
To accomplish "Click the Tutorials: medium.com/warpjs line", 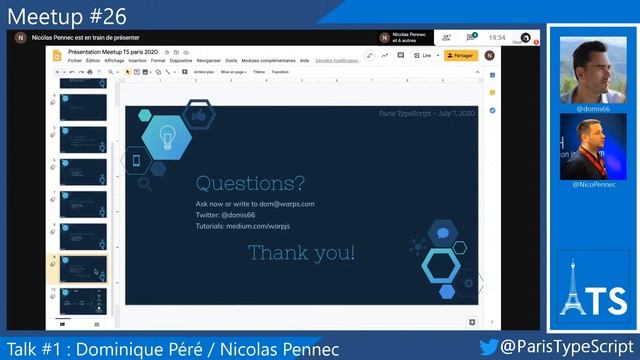I will tap(242, 226).
